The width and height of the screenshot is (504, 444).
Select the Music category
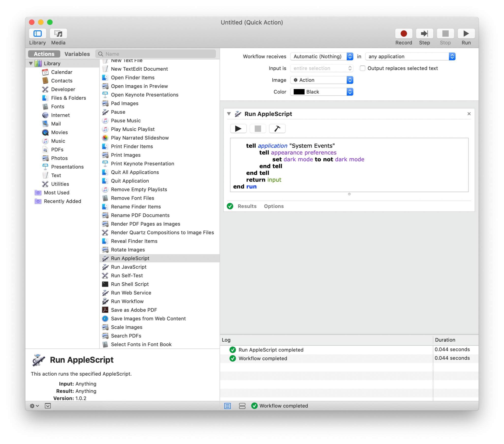point(58,141)
